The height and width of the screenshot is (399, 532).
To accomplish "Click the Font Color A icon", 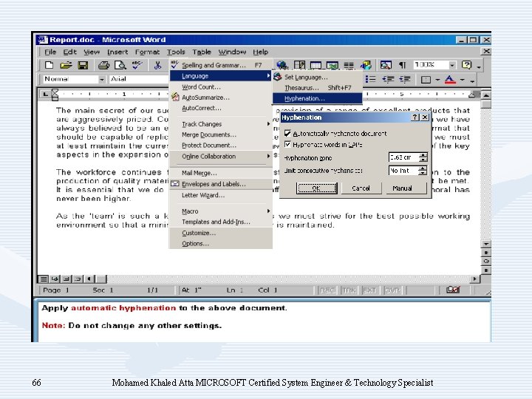I will [450, 80].
